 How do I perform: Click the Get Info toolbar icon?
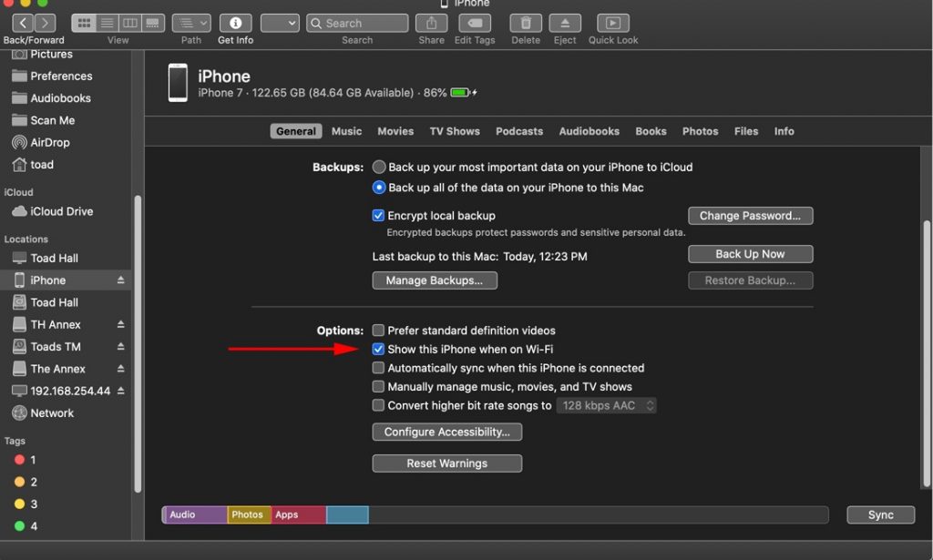pyautogui.click(x=235, y=23)
